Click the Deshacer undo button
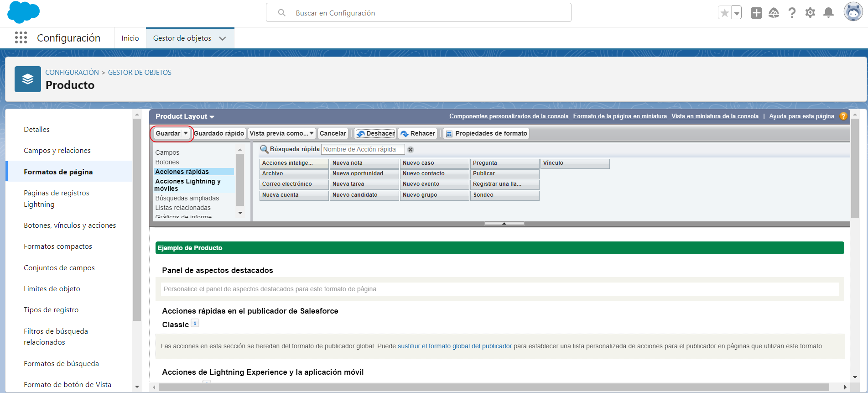 pyautogui.click(x=376, y=133)
